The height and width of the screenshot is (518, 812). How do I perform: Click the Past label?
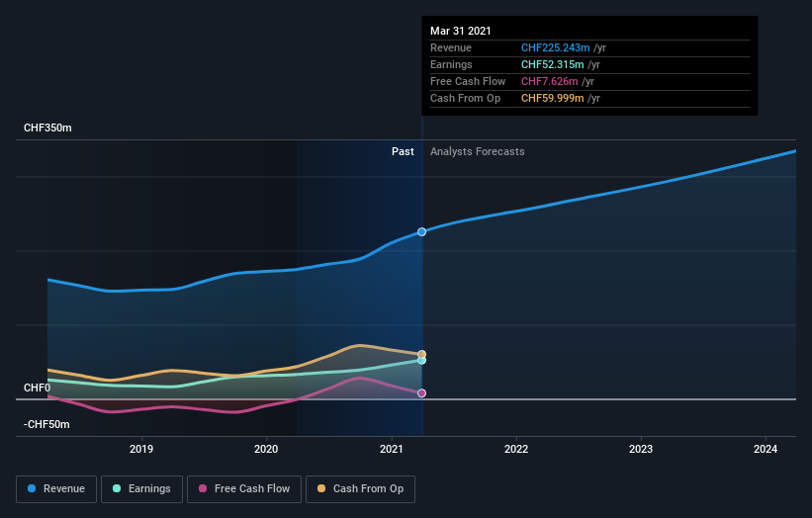(403, 151)
